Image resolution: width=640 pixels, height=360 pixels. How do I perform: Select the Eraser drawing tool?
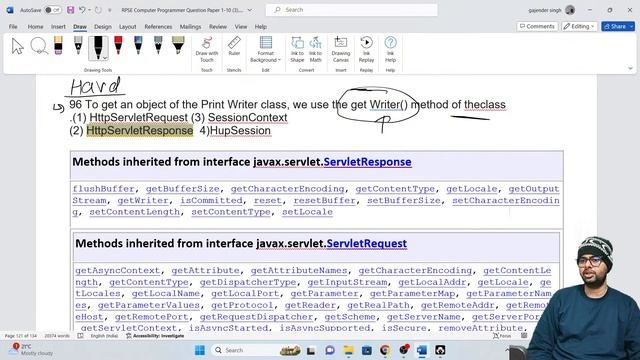[58, 45]
